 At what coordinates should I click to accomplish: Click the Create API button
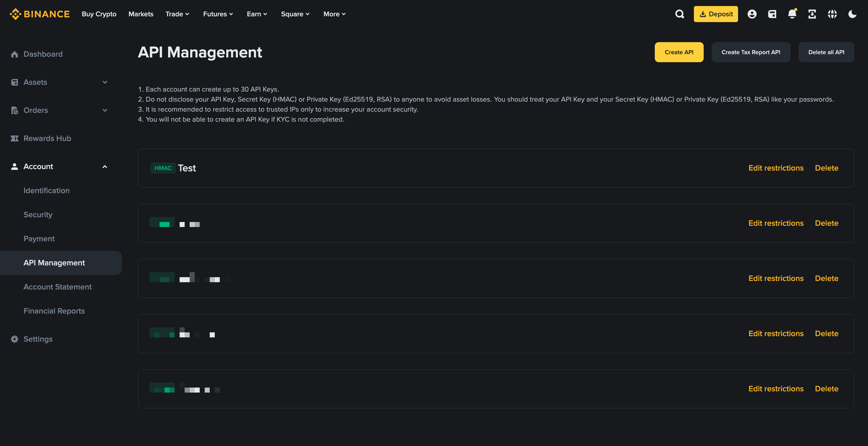coord(679,52)
